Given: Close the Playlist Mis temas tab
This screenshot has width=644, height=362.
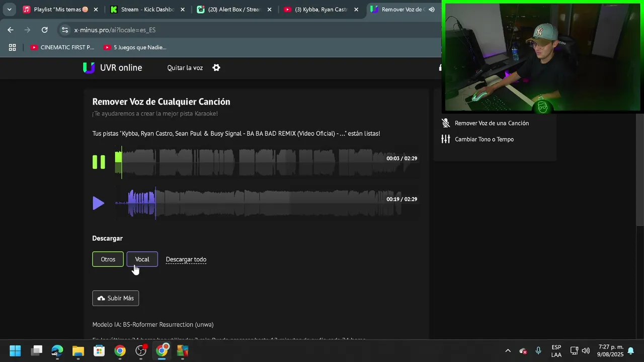Looking at the screenshot, I should click(x=96, y=10).
